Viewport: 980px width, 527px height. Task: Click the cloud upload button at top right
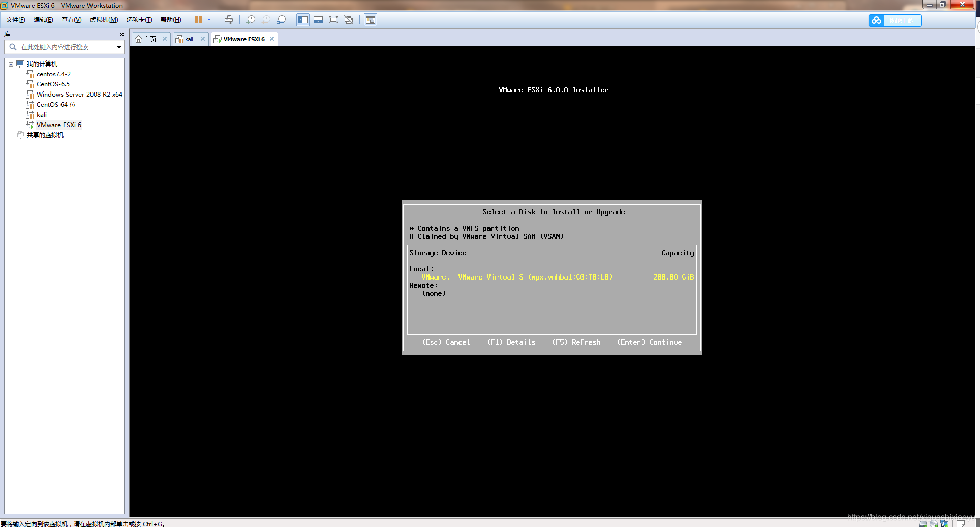[895, 20]
